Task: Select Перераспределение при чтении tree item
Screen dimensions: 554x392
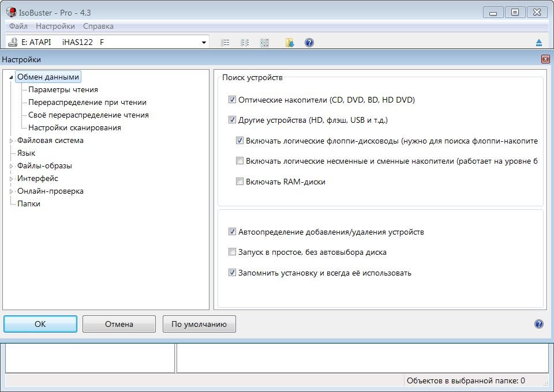Action: 87,102
